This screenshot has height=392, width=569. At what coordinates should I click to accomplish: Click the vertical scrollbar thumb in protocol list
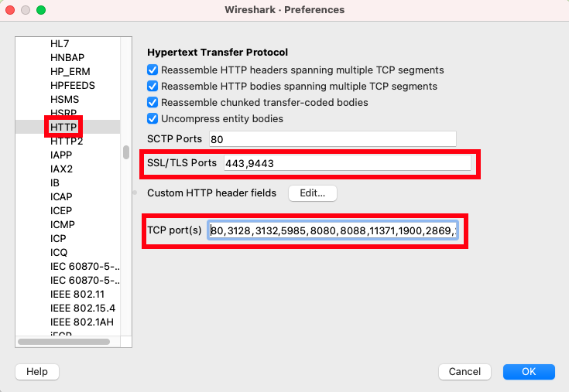point(126,152)
